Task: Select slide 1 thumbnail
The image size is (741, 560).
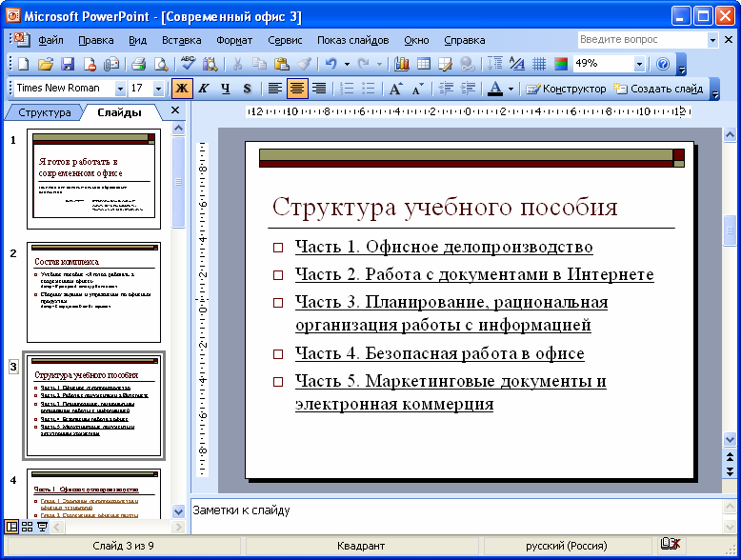Action: (x=93, y=179)
